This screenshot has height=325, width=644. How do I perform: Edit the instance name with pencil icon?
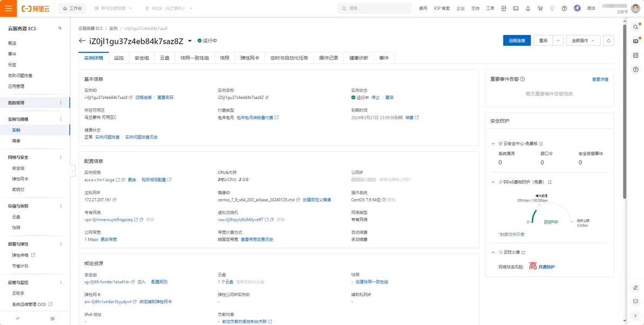[x=267, y=98]
